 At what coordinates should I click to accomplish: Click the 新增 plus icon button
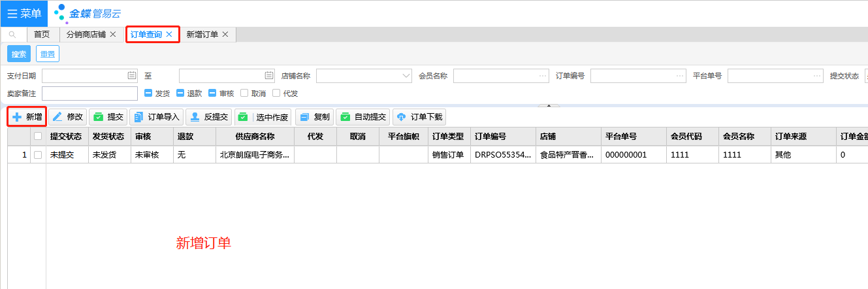pyautogui.click(x=27, y=117)
